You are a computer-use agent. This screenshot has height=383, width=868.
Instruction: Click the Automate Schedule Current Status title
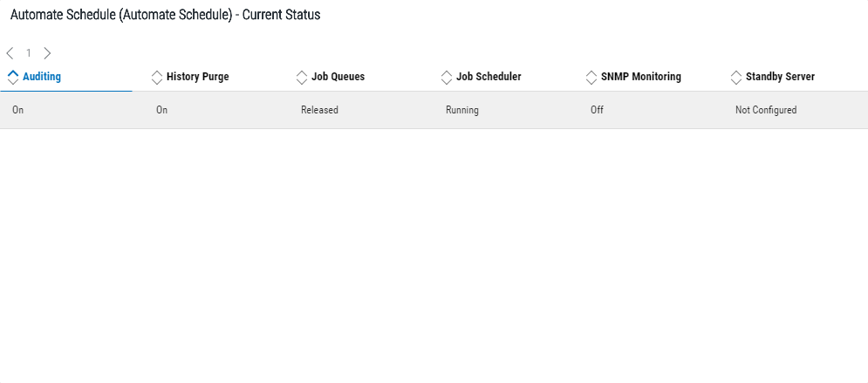pyautogui.click(x=165, y=16)
